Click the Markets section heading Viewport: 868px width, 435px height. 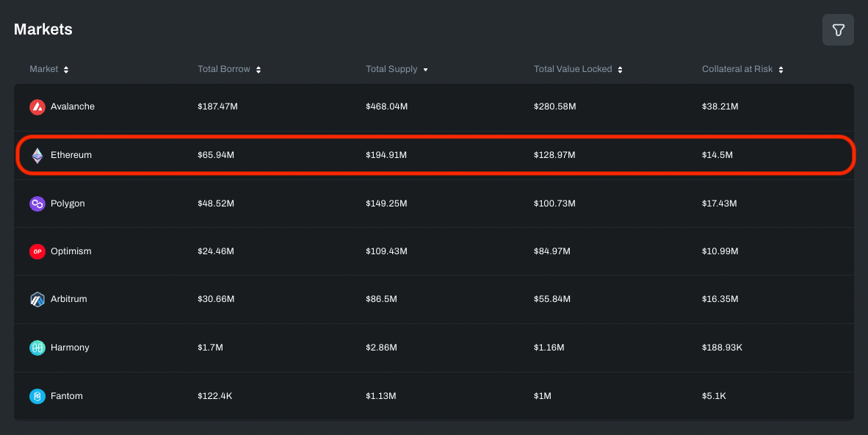tap(43, 29)
